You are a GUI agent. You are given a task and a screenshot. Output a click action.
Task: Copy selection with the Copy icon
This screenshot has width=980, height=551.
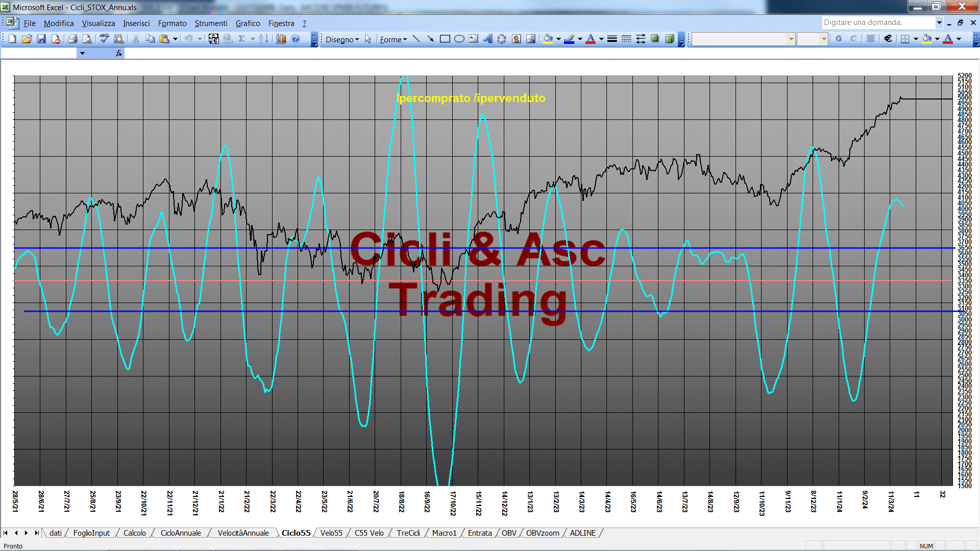150,39
